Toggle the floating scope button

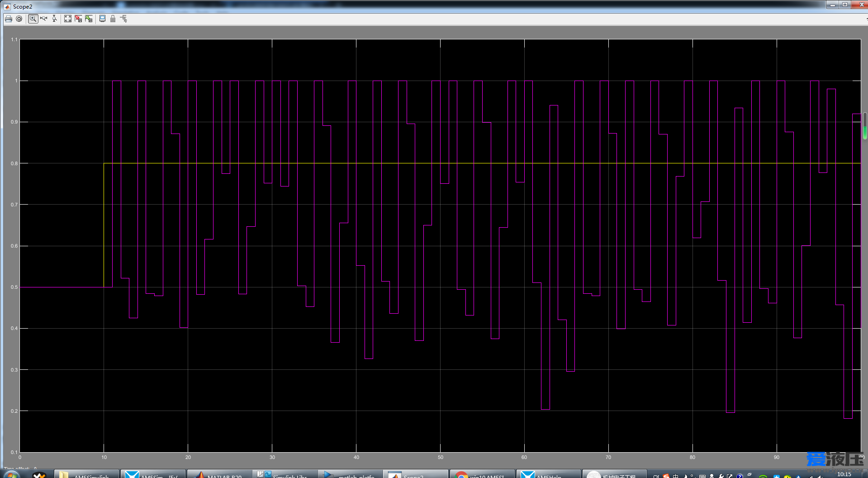(102, 19)
